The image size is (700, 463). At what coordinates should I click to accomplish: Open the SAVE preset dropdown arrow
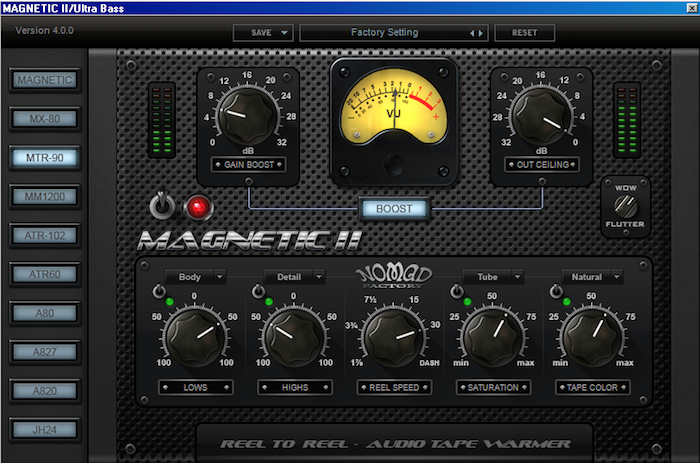coord(284,33)
